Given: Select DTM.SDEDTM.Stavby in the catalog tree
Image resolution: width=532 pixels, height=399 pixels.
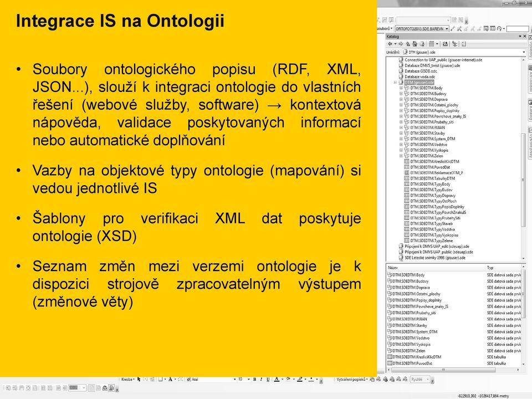Looking at the screenshot, I should click(427, 134).
